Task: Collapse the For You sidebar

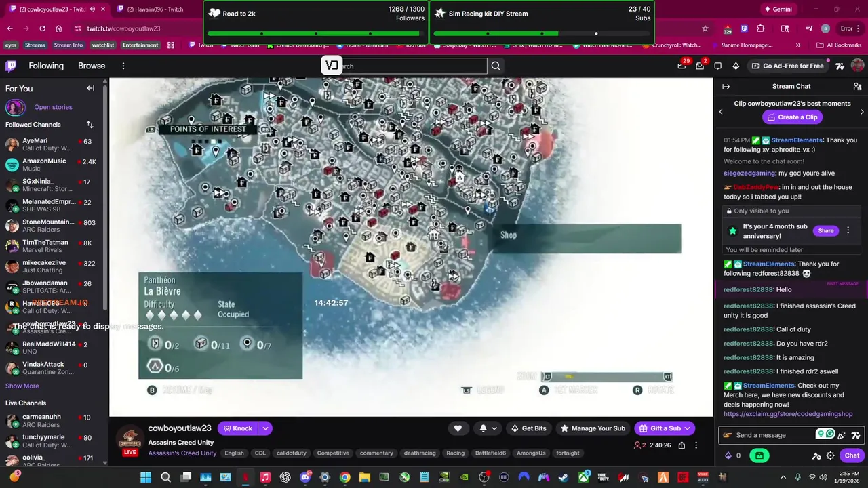Action: [x=90, y=88]
